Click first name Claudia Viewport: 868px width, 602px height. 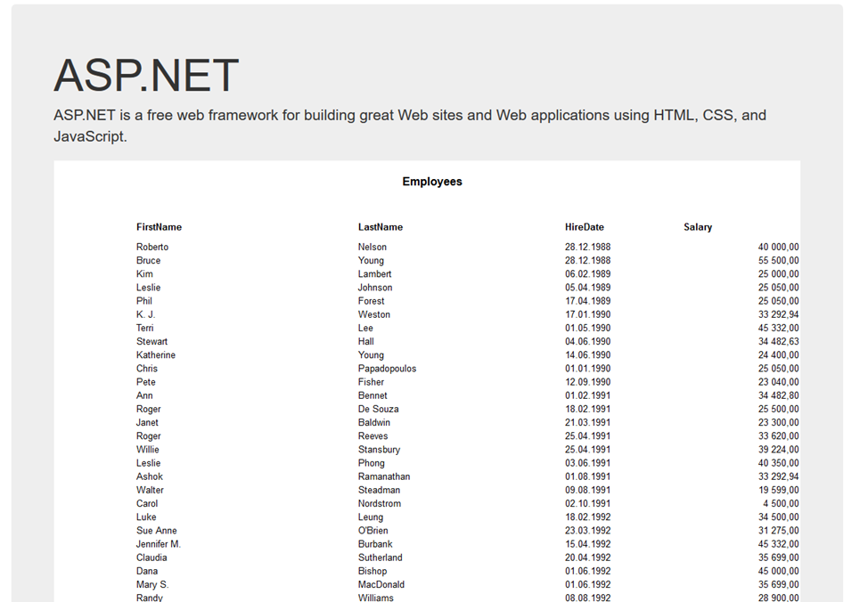(151, 557)
